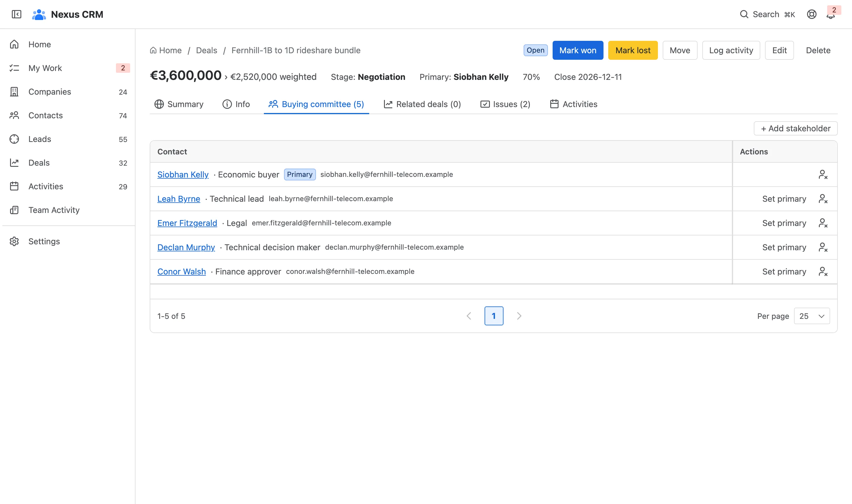This screenshot has height=504, width=852.
Task: Set Conor Walsh as primary
Action: (784, 272)
